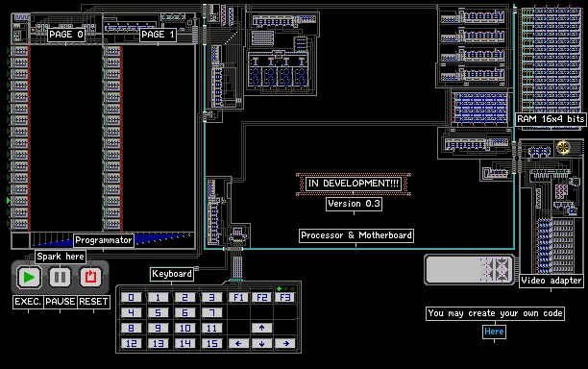Click the gray PAUSE button
The height and width of the screenshot is (369, 588).
(x=60, y=278)
